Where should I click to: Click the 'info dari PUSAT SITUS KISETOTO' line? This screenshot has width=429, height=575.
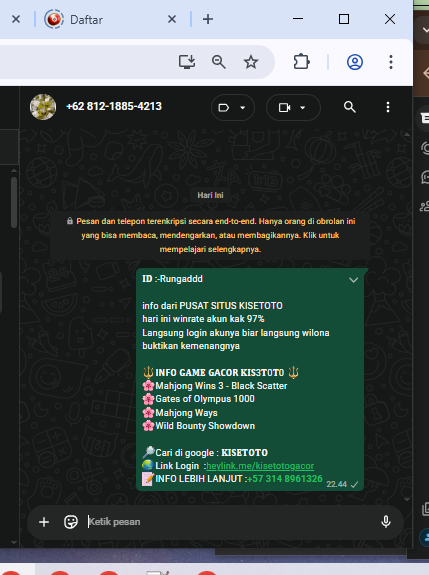(x=212, y=306)
